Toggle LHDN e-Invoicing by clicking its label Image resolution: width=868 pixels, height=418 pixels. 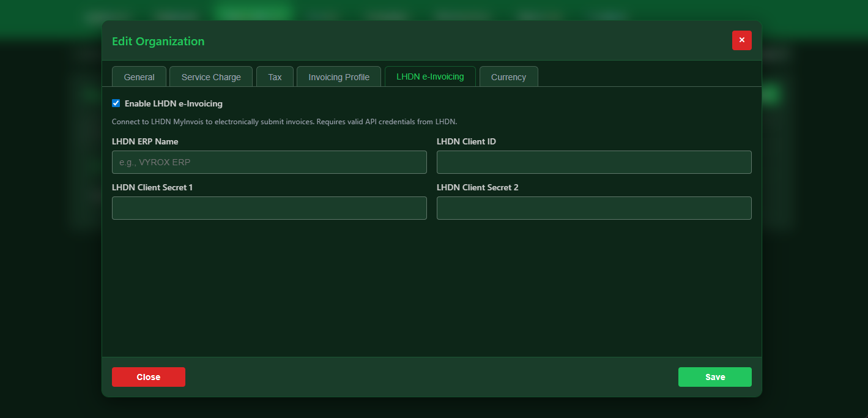(x=173, y=103)
